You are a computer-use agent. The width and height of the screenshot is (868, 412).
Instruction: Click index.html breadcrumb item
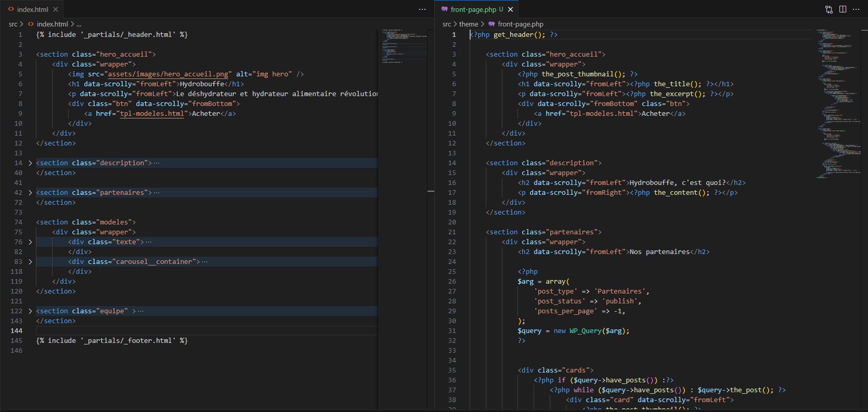click(52, 24)
